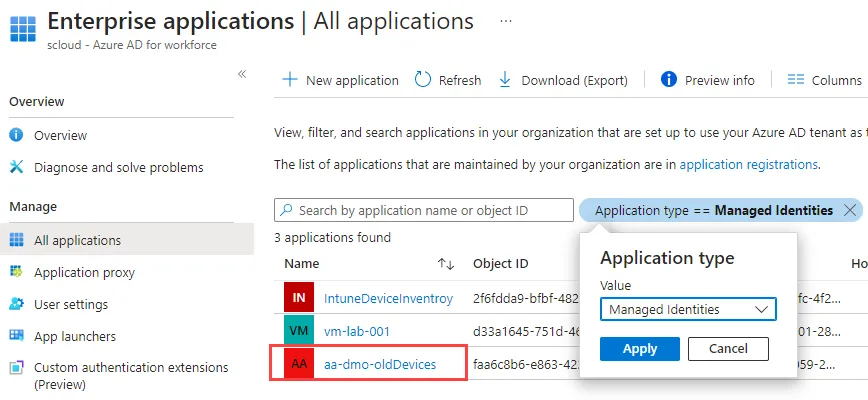This screenshot has height=400, width=868.
Task: Click the Diagnose and solve problems wrench icon
Action: click(17, 167)
